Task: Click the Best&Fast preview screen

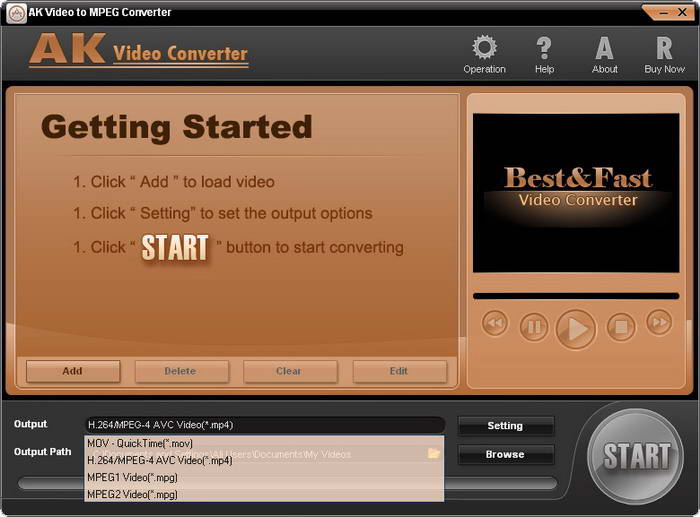Action: click(x=576, y=193)
